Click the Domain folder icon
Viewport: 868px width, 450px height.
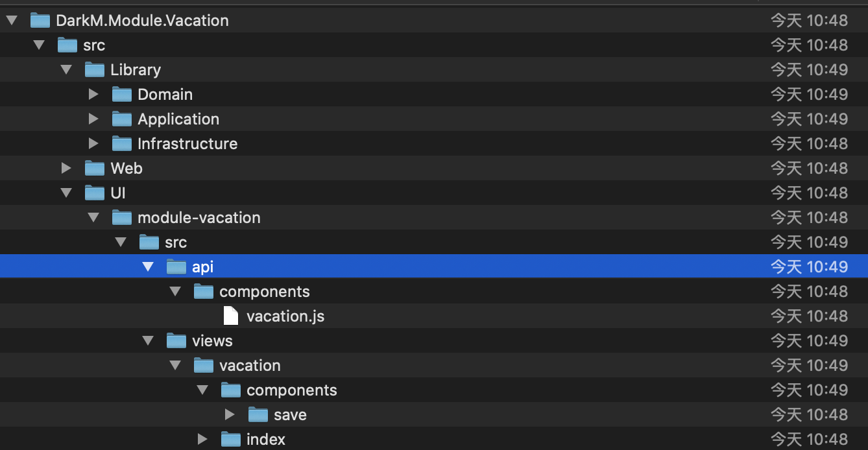point(122,95)
